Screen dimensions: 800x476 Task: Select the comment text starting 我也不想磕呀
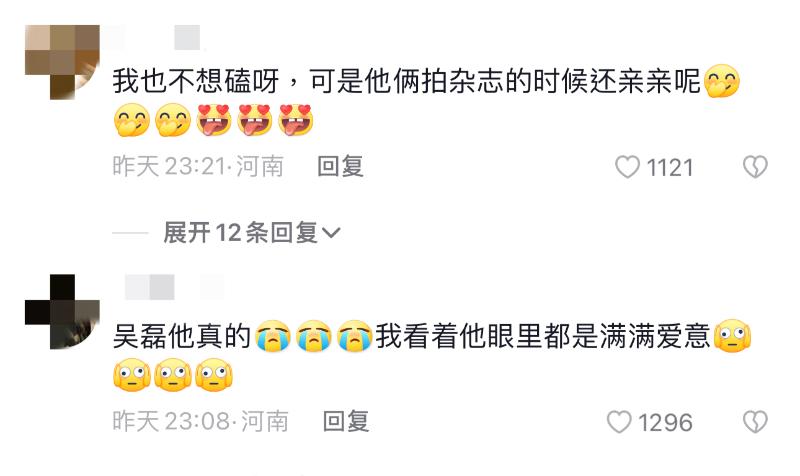[426, 101]
